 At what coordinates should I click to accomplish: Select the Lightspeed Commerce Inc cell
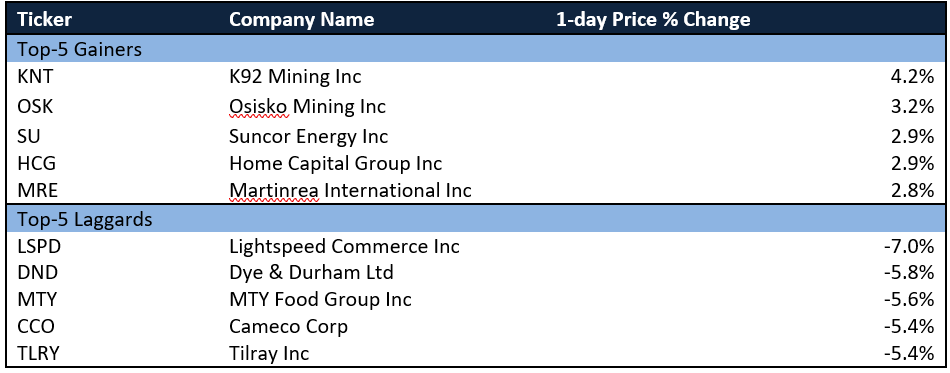pyautogui.click(x=344, y=246)
